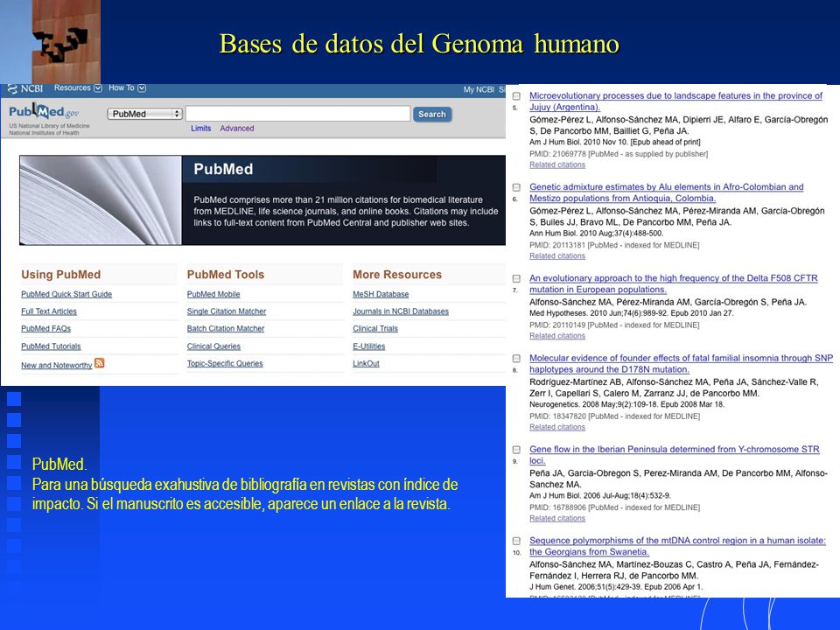Open the RSS feed icon beside New and Noteworthy
Viewport: 840px width, 630px height.
coord(100,363)
